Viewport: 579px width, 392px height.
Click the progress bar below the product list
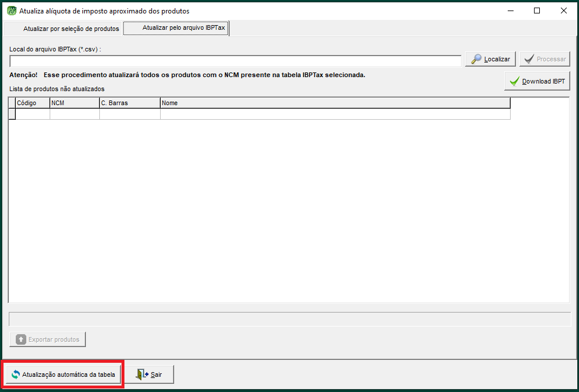pyautogui.click(x=289, y=319)
